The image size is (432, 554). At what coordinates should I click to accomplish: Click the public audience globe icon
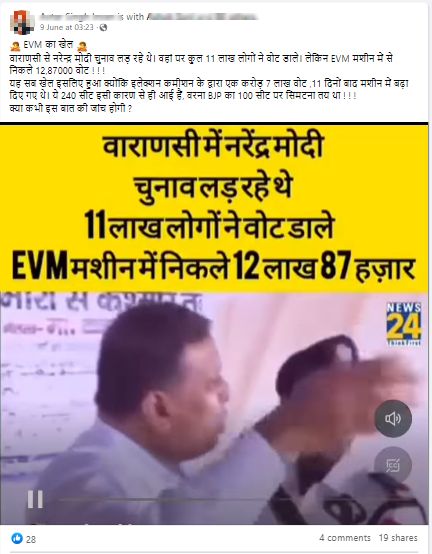pos(103,27)
